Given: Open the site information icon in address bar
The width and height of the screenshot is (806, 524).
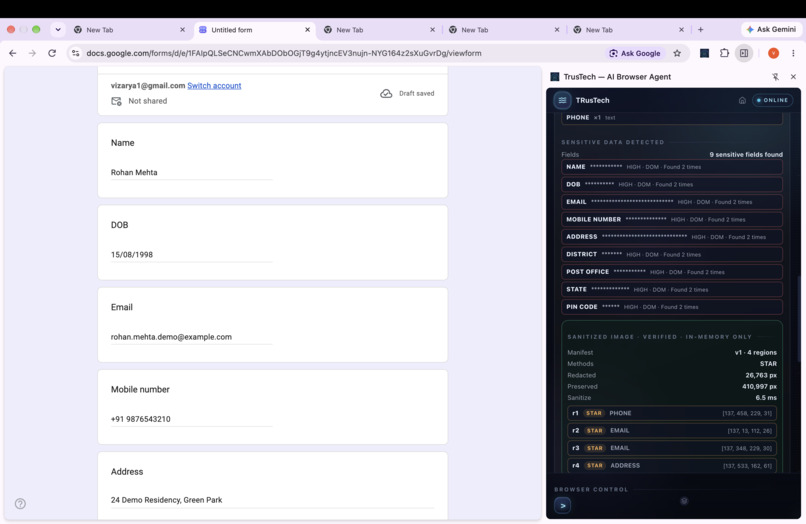Looking at the screenshot, I should pos(76,53).
